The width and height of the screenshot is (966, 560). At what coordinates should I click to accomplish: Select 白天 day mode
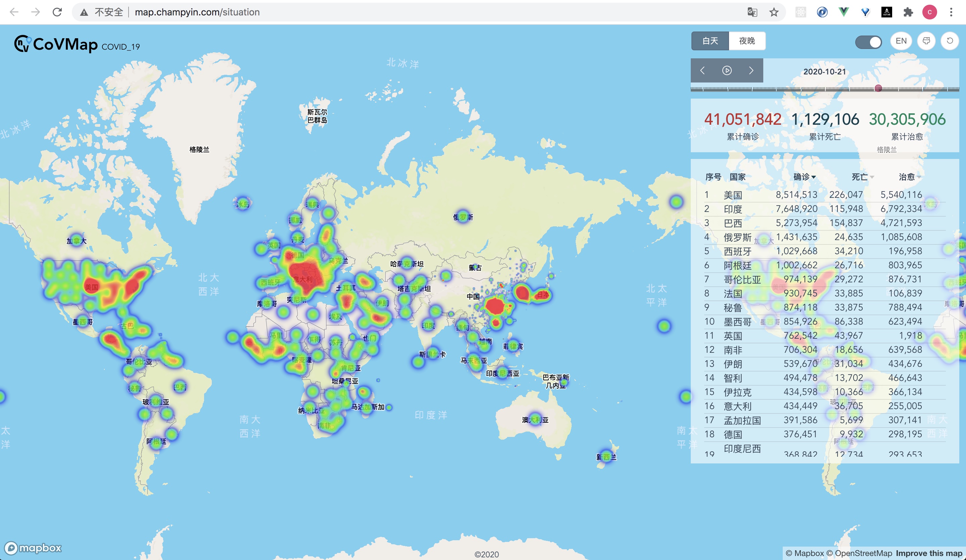tap(710, 41)
